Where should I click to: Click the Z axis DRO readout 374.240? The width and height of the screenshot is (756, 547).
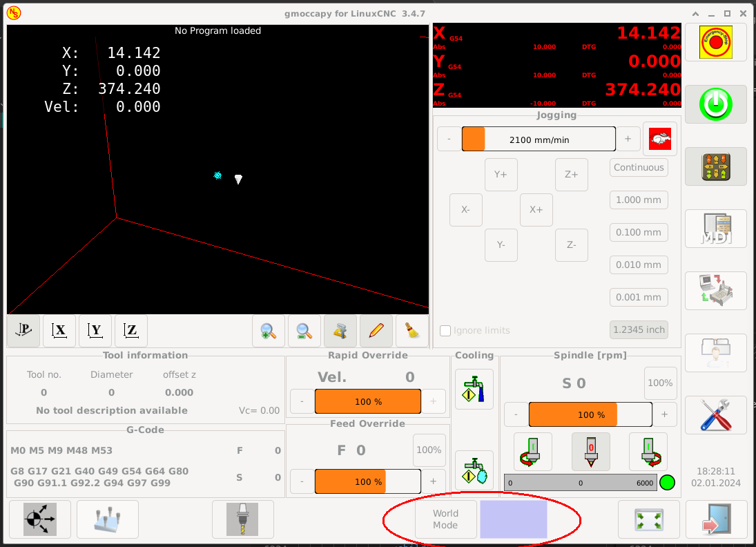(x=643, y=89)
